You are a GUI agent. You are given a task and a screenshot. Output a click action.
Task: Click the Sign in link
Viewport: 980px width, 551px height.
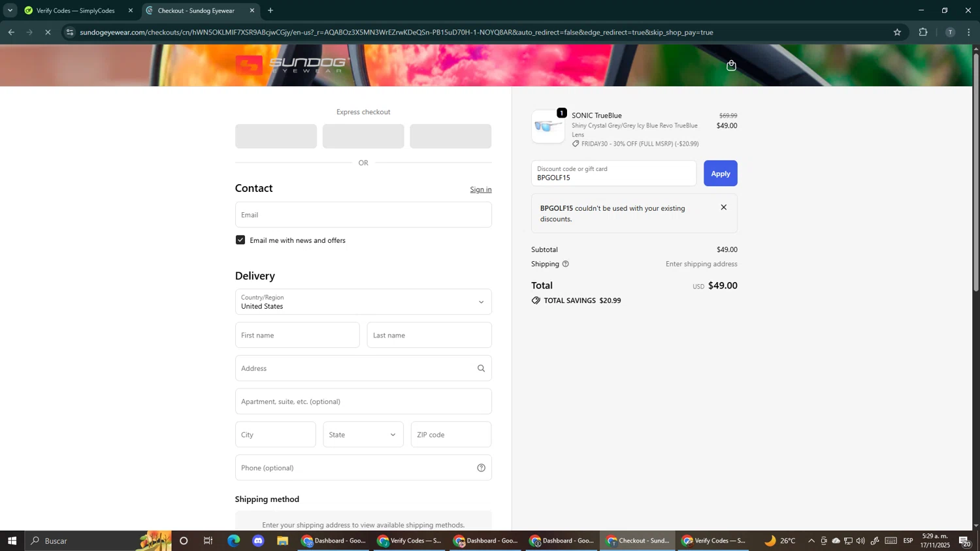(x=481, y=189)
